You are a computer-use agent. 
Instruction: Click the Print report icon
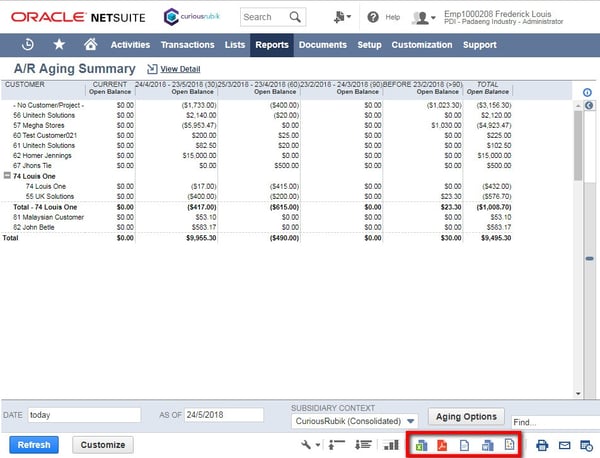point(542,445)
